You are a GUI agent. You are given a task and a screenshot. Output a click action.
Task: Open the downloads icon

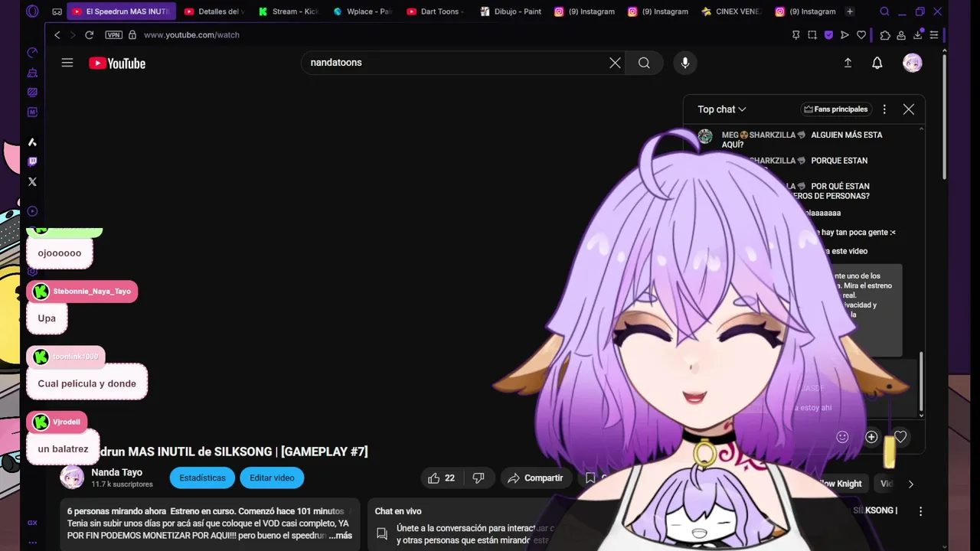(x=919, y=35)
